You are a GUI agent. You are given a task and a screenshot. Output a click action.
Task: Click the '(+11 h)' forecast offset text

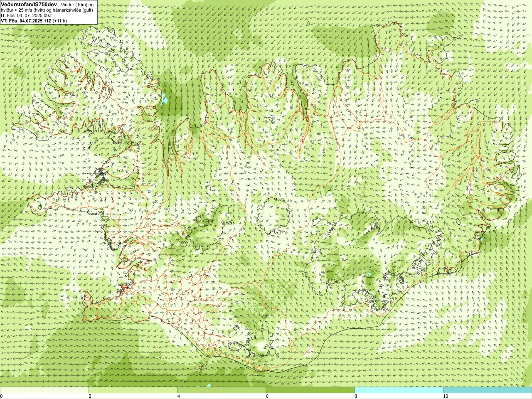(60, 21)
